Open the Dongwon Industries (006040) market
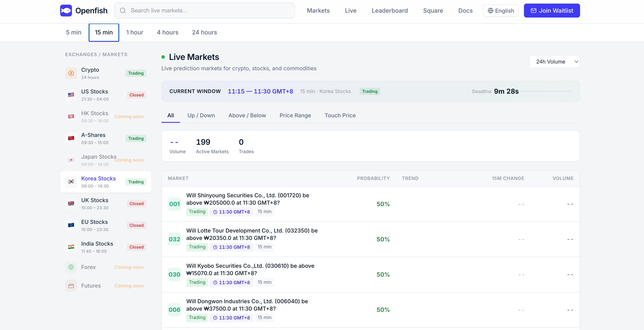The width and height of the screenshot is (644, 330). pos(371,310)
